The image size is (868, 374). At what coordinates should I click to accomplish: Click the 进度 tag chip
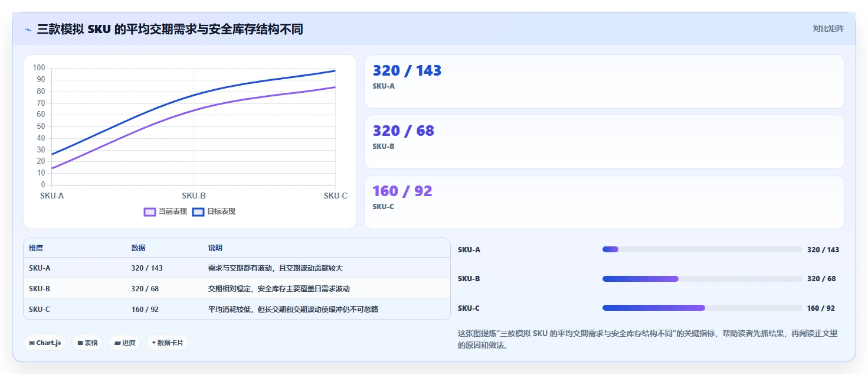point(125,343)
